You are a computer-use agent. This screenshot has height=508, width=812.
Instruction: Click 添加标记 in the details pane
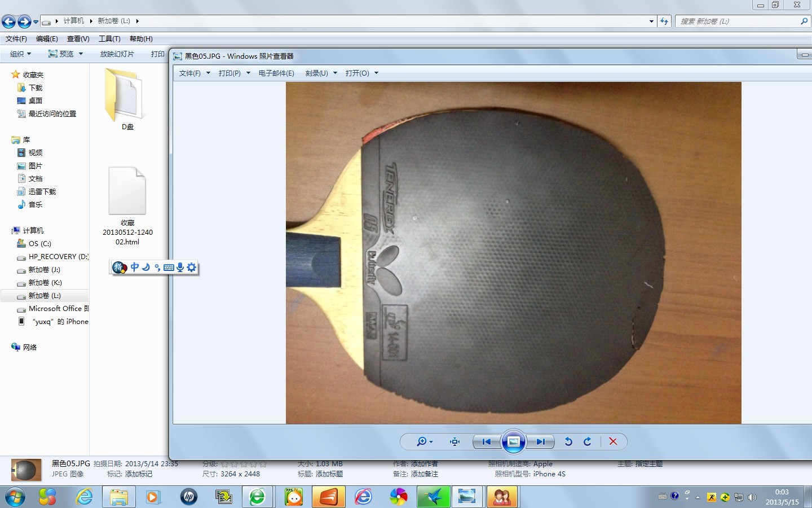[139, 474]
